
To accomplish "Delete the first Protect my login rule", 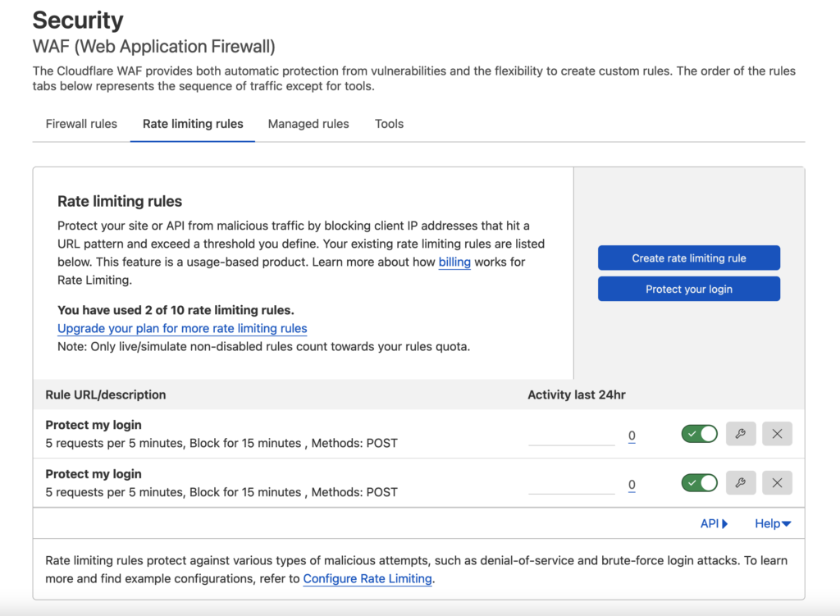I will tap(778, 434).
